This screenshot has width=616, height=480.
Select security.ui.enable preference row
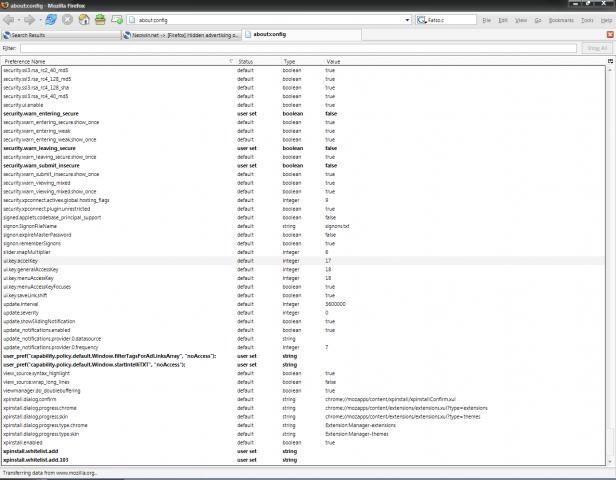(303, 105)
